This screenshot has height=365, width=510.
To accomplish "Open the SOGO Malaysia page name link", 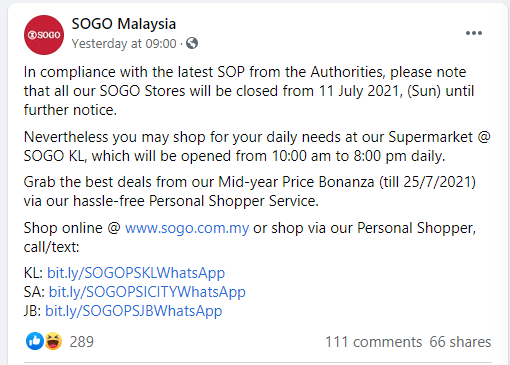I will (x=124, y=24).
